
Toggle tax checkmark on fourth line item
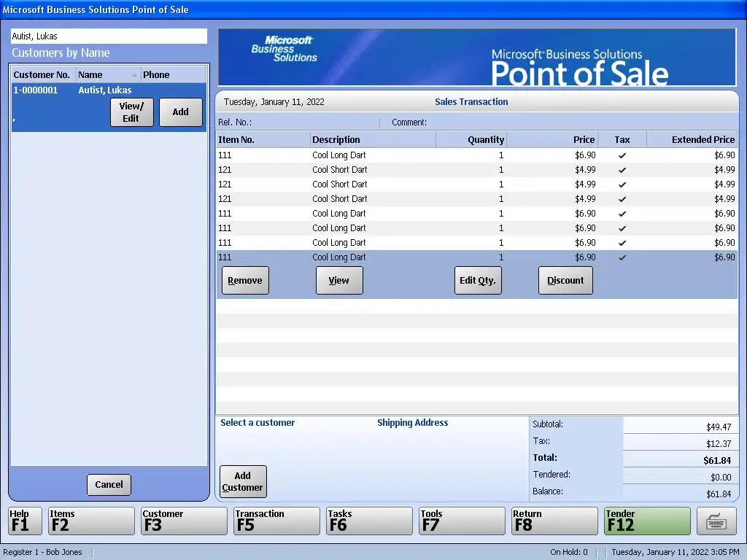pos(622,199)
